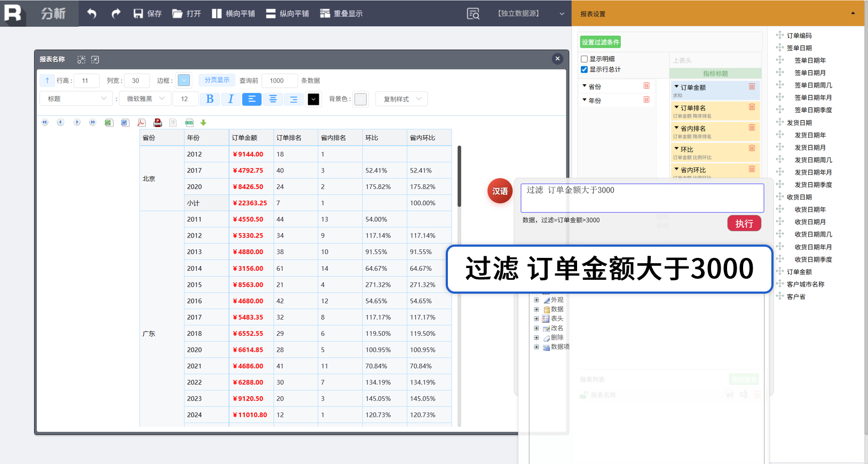The height and width of the screenshot is (464, 868).
Task: Uncheck the 显示行总计 checkbox
Action: click(x=585, y=70)
